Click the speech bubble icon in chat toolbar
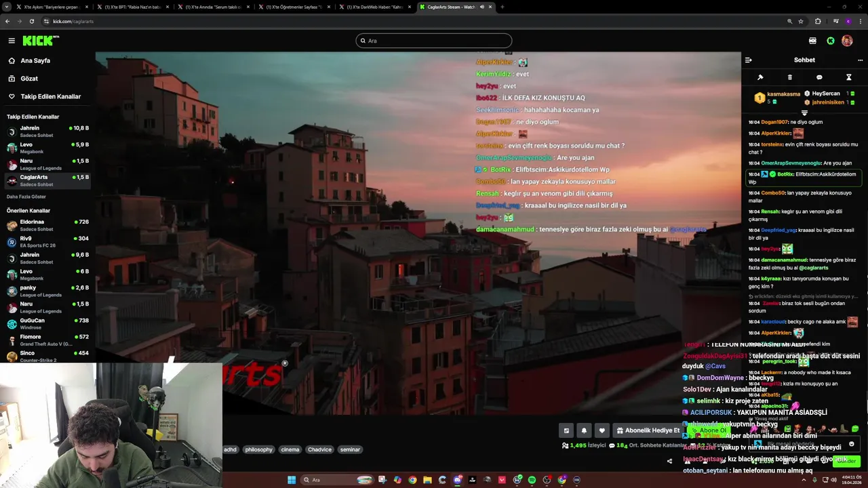 click(x=819, y=77)
